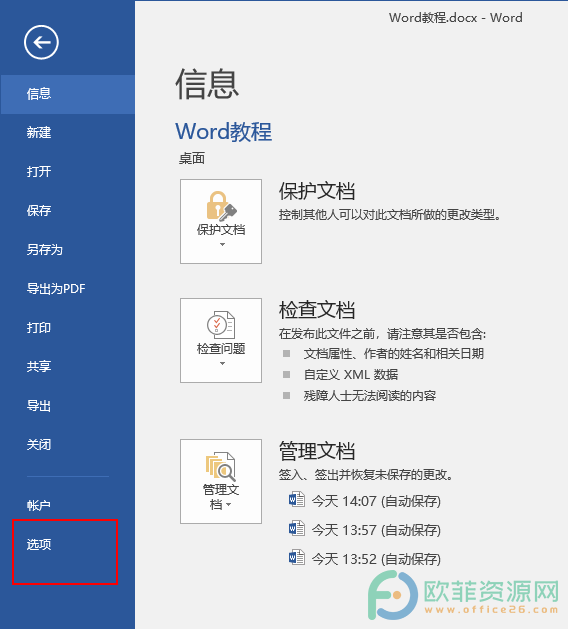Click Word file icon beside 13:52 autosave
Image resolution: width=568 pixels, height=629 pixels.
pos(297,558)
